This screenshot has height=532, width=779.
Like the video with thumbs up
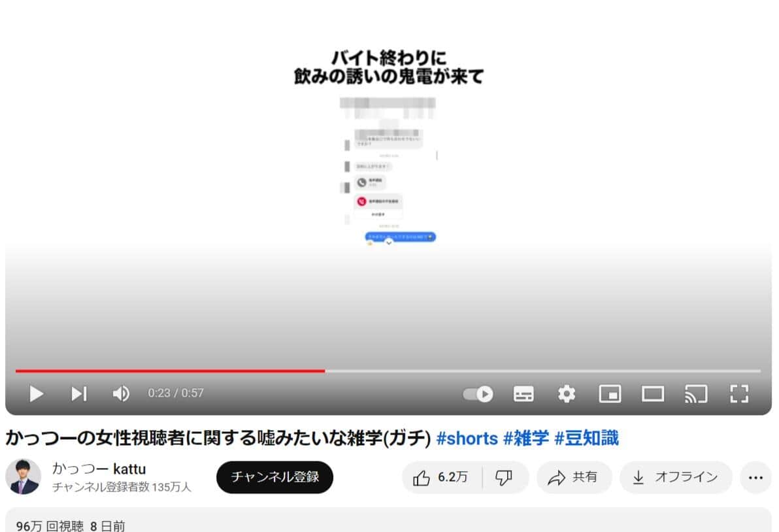click(x=441, y=478)
